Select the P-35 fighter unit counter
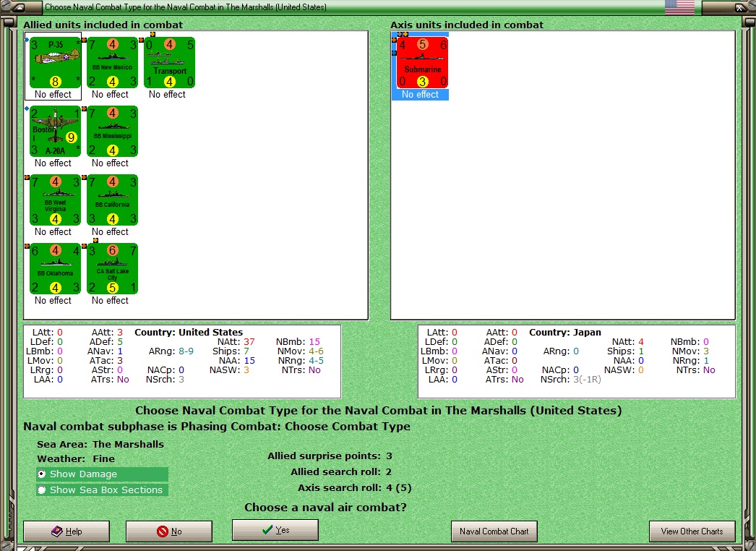Screen dimensions: 756x551 pos(55,63)
